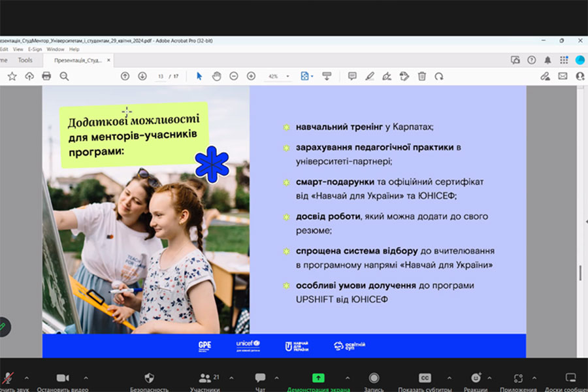Click the zoom out minus icon
The height and width of the screenshot is (392, 588).
pyautogui.click(x=233, y=76)
